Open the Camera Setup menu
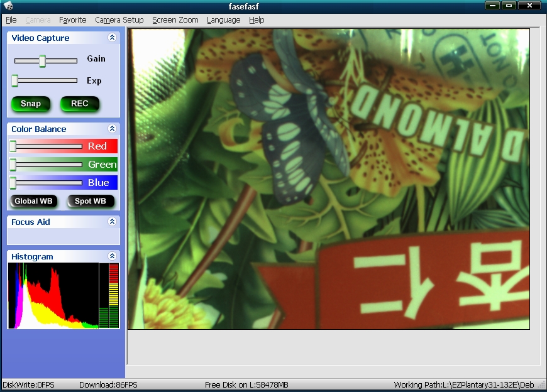Image resolution: width=547 pixels, height=392 pixels. [x=119, y=20]
